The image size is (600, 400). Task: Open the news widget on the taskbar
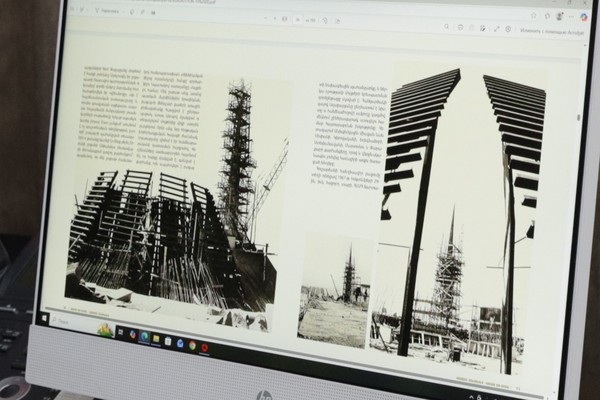(105, 330)
